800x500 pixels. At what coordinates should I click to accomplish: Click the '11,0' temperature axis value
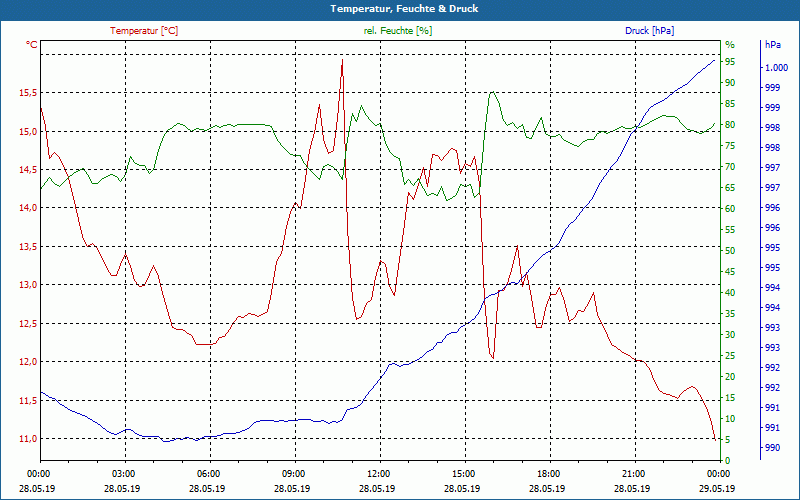point(28,439)
